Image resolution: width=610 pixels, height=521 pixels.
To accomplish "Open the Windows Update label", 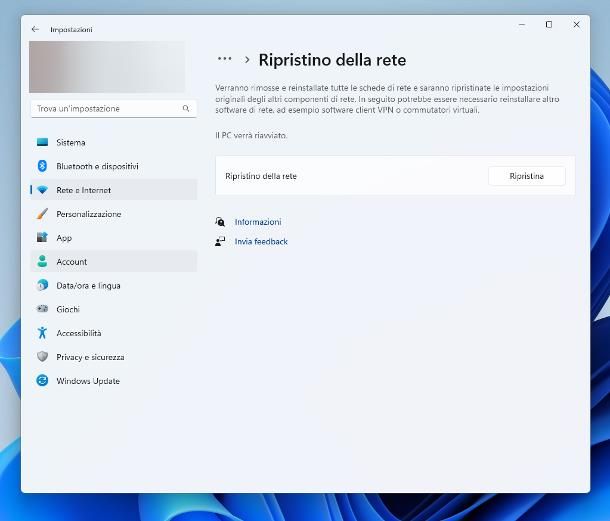I will [x=88, y=381].
